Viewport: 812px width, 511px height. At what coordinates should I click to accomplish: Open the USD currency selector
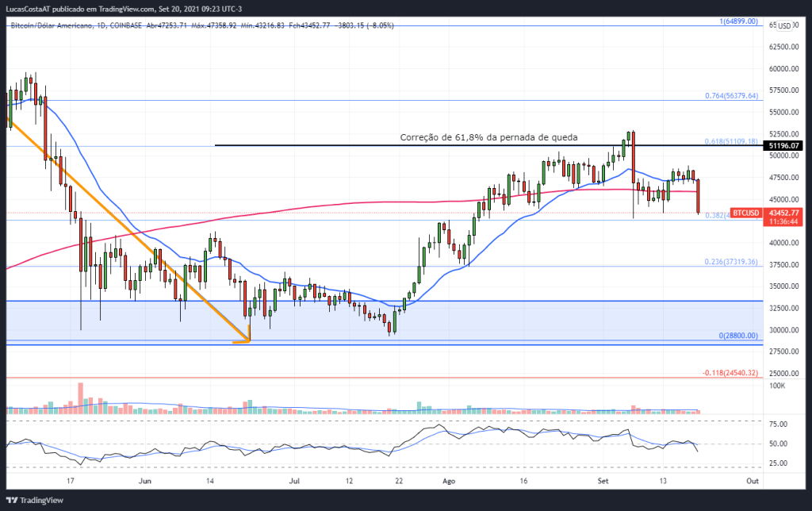pyautogui.click(x=784, y=26)
